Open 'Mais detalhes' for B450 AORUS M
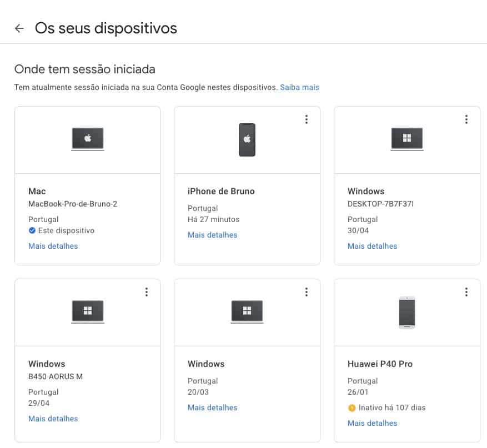487x448 pixels. [x=53, y=419]
